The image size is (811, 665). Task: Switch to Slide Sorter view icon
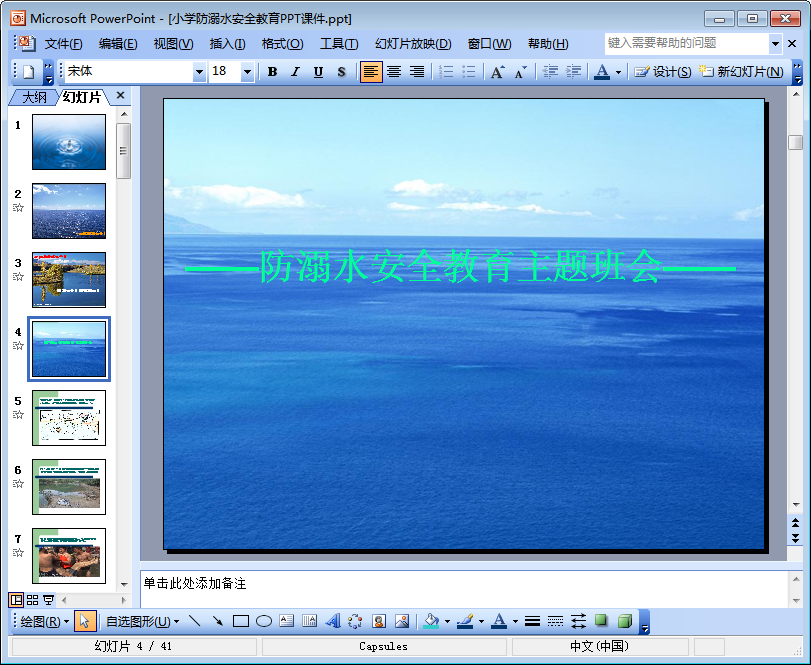(x=33, y=600)
